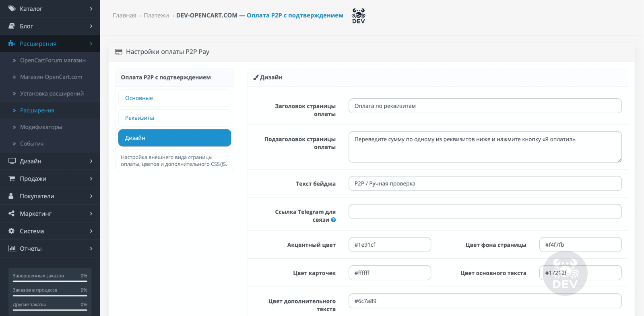Click the paintbrush icon beside Дизайн heading
Viewport: 644px width, 316px height.
pyautogui.click(x=256, y=77)
